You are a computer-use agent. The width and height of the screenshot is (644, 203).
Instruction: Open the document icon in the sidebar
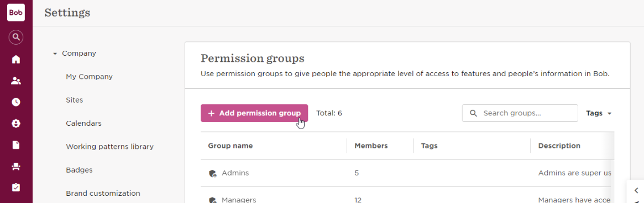(16, 145)
